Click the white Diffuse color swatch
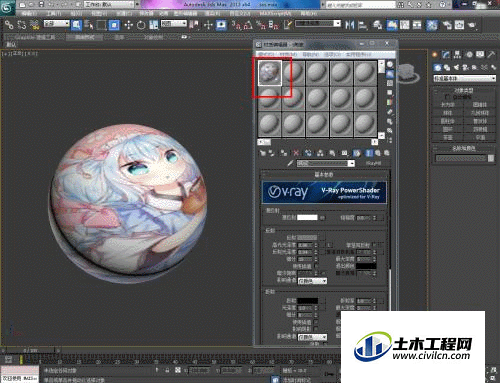 click(x=307, y=217)
